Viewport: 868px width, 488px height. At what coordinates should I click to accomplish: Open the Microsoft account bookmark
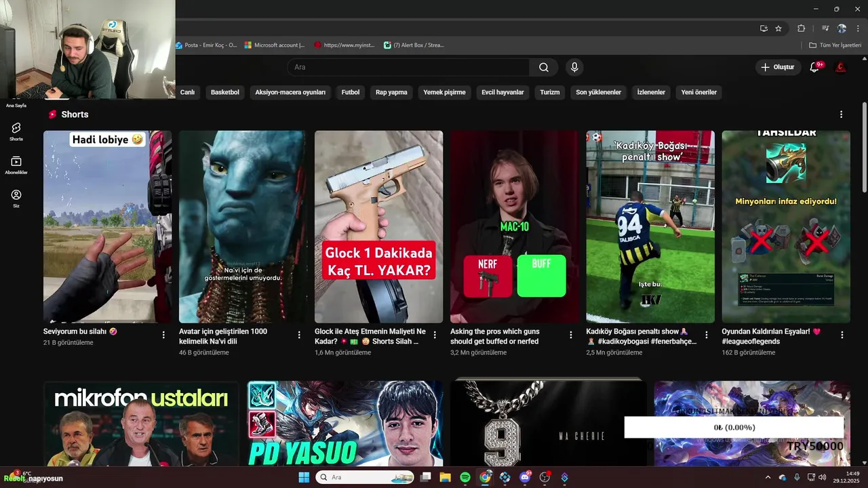click(275, 45)
